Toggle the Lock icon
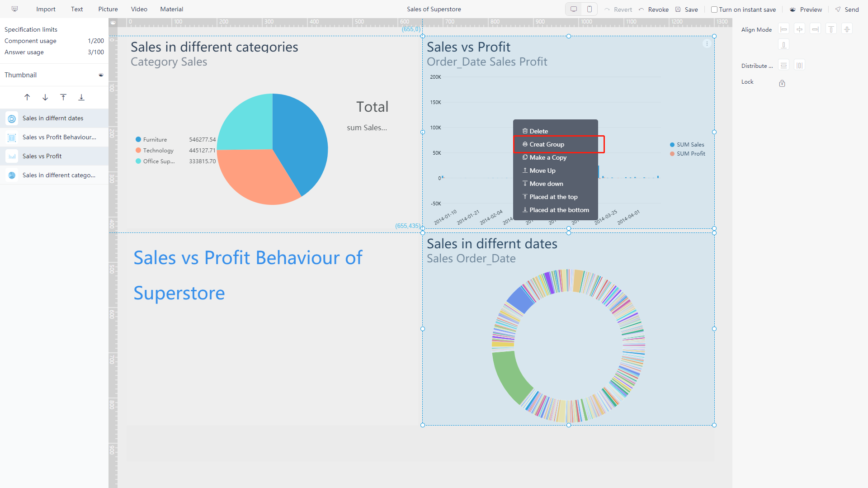Screen dimensions: 868x488 (x=782, y=83)
